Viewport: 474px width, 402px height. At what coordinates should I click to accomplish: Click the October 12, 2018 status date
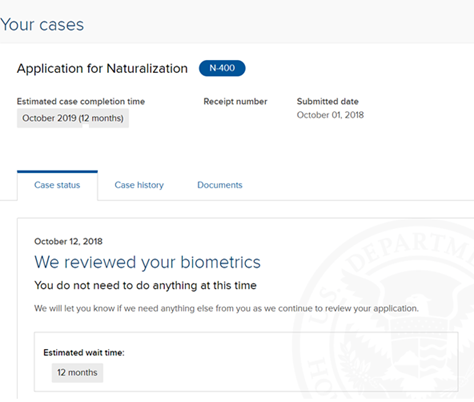click(68, 241)
